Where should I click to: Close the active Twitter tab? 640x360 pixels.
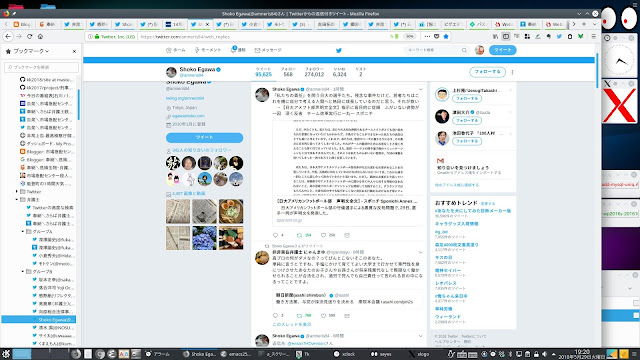[207, 24]
